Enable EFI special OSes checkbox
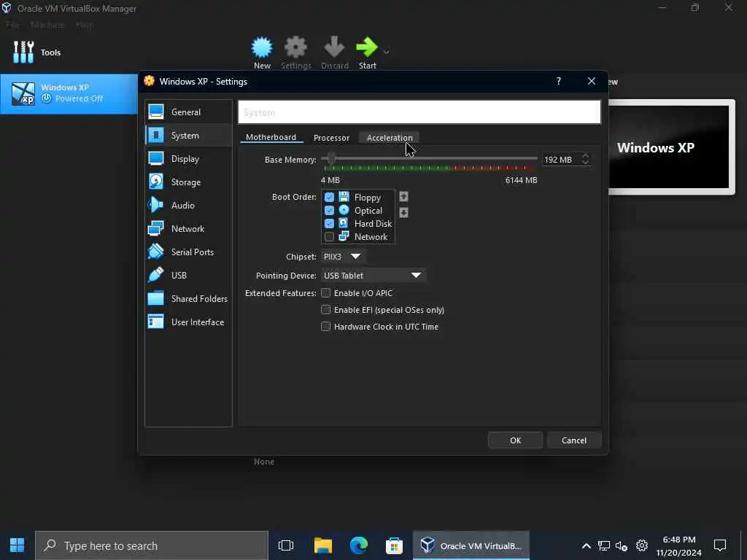The width and height of the screenshot is (747, 560). [326, 310]
